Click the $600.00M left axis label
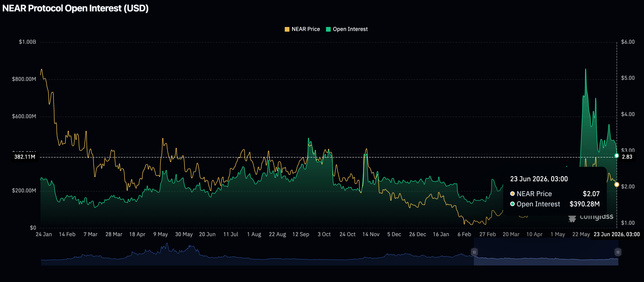Screen dimensions: 644x282 24,116
